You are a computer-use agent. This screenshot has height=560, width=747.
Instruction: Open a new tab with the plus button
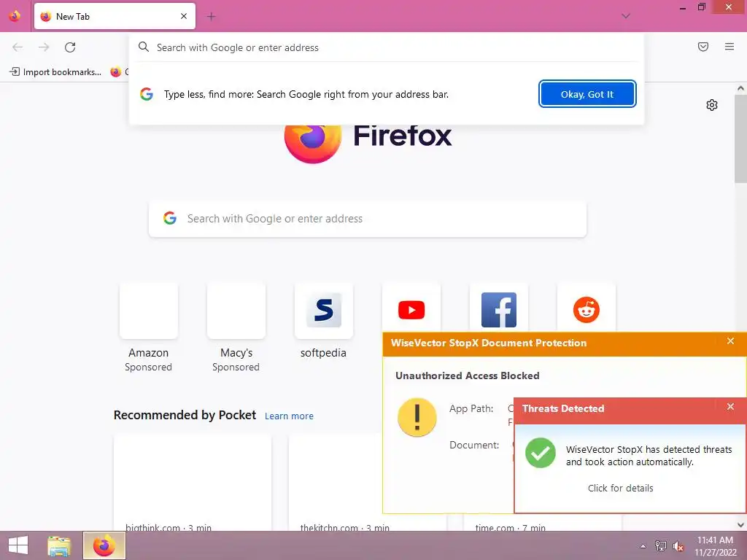(211, 17)
